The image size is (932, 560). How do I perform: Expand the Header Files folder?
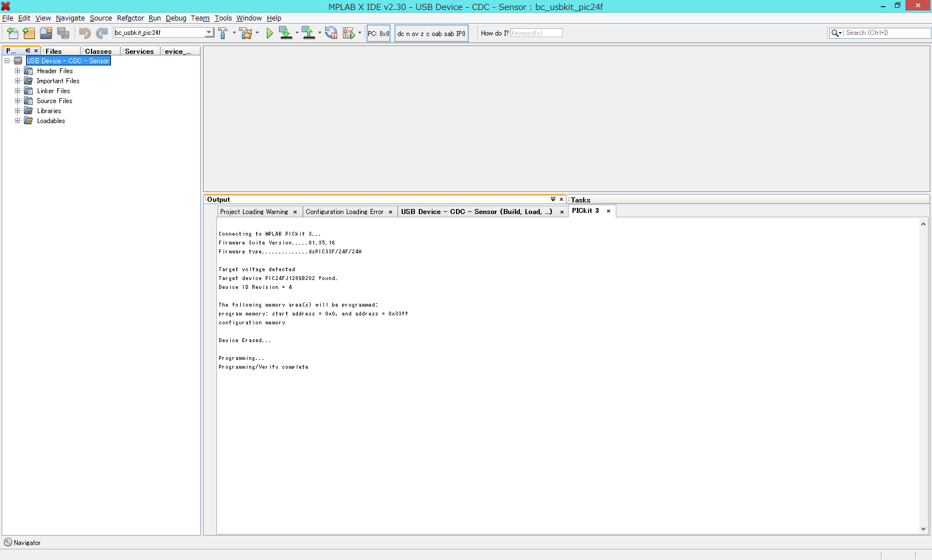(x=17, y=71)
